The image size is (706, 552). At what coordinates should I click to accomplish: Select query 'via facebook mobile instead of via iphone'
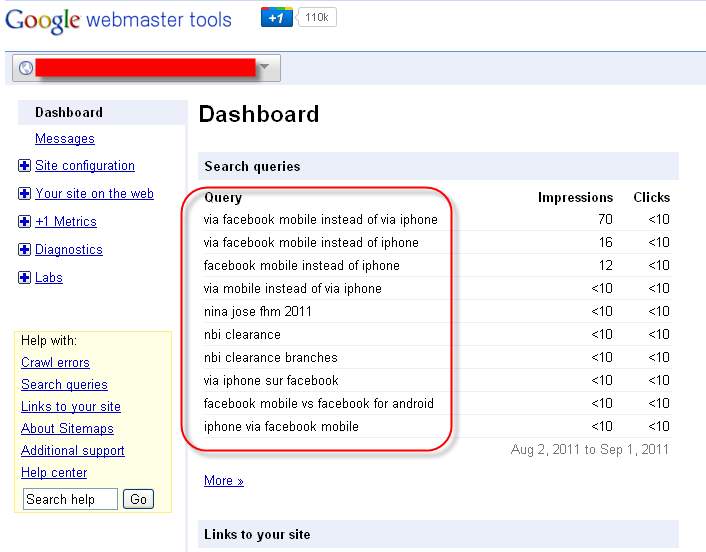[321, 219]
